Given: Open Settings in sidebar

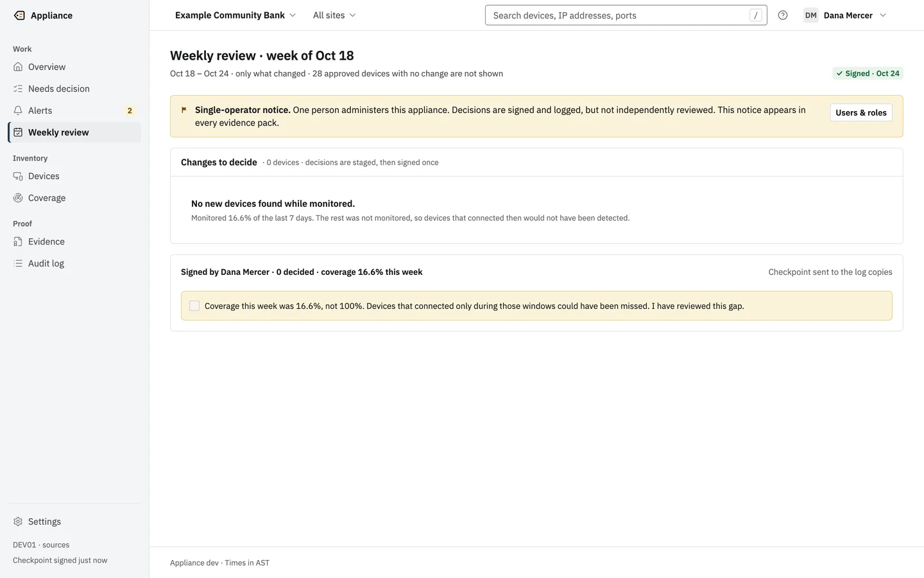Looking at the screenshot, I should 74,521.
